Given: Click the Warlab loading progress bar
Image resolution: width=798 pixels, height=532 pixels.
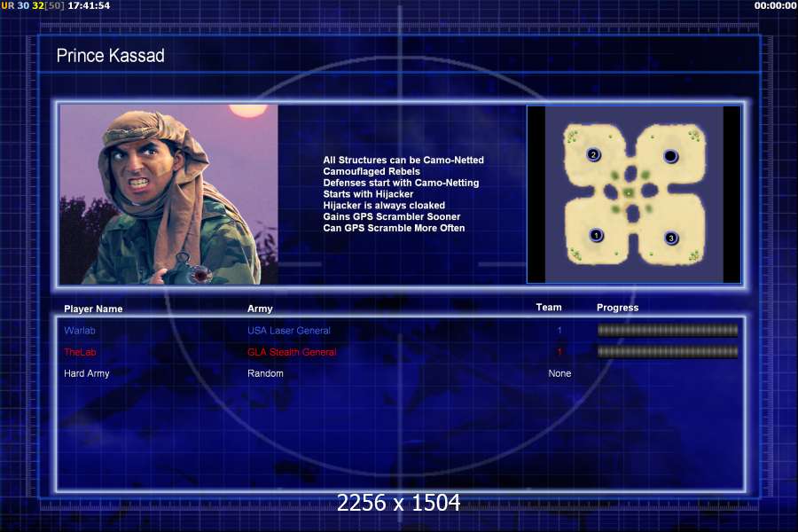Looking at the screenshot, I should click(668, 331).
